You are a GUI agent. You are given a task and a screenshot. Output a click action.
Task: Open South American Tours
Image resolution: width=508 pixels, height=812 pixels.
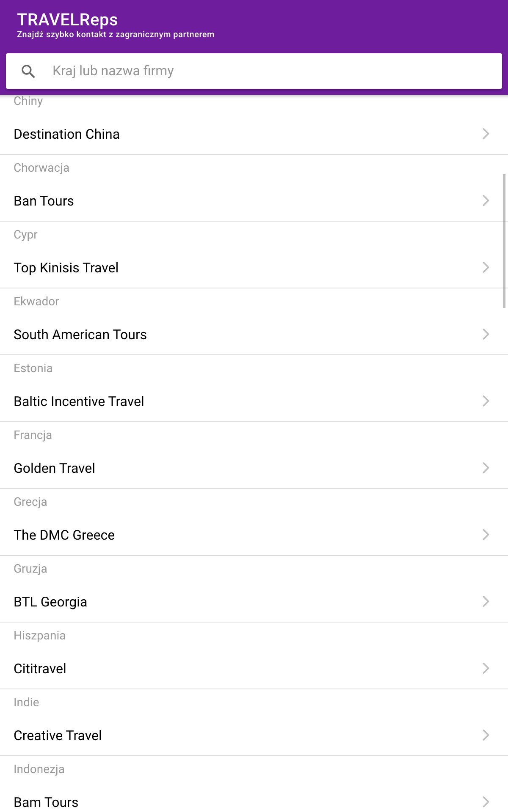(x=254, y=335)
